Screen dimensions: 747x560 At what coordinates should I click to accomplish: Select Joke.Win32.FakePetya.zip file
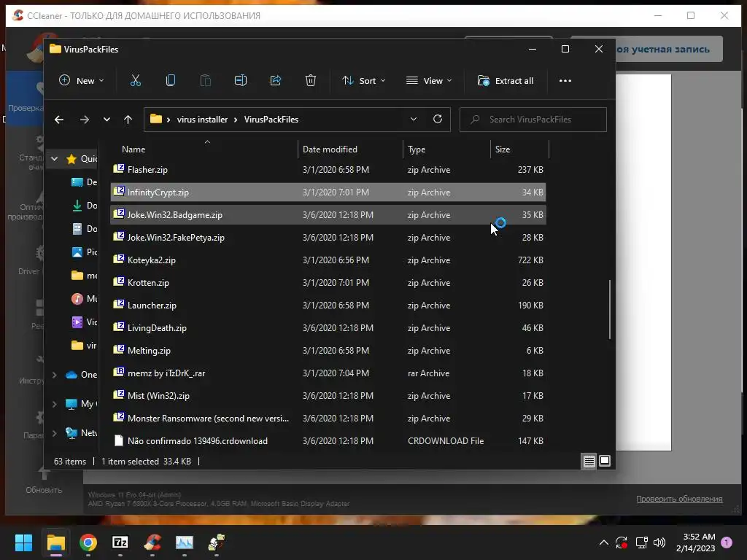point(328,238)
